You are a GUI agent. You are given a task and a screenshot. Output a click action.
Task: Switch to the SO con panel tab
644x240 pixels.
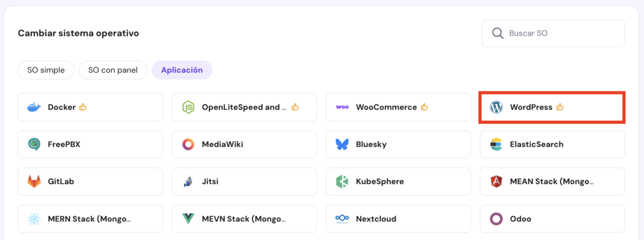point(113,70)
